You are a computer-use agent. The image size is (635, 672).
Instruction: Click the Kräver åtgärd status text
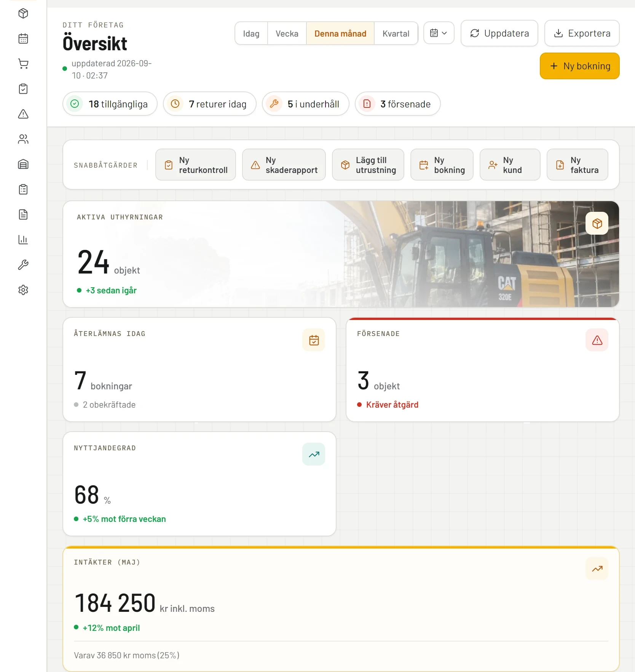[x=392, y=405]
